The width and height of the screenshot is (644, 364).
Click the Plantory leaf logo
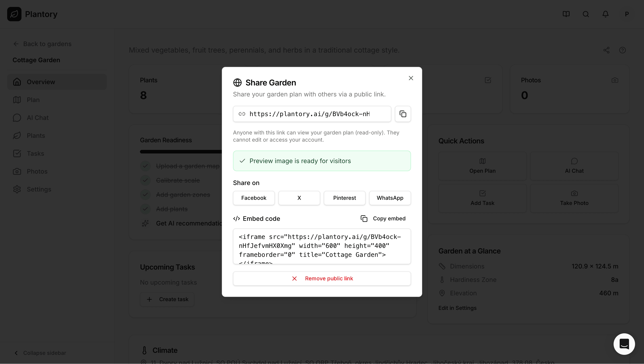(14, 14)
